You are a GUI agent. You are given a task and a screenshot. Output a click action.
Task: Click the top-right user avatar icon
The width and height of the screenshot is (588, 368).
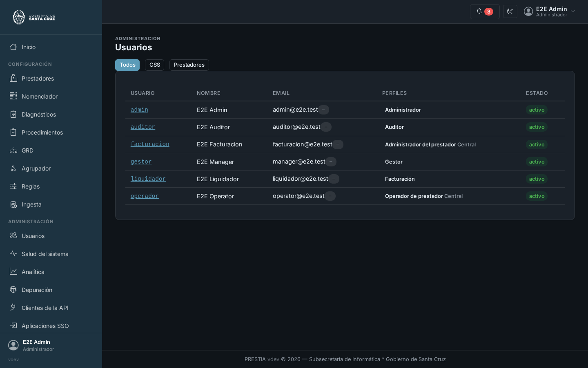point(528,11)
